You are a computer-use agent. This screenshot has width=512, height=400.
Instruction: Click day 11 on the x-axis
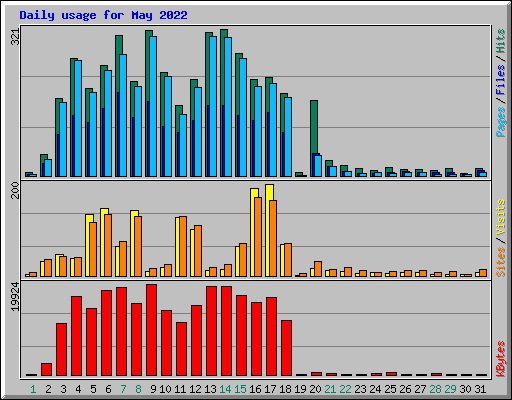click(x=180, y=389)
